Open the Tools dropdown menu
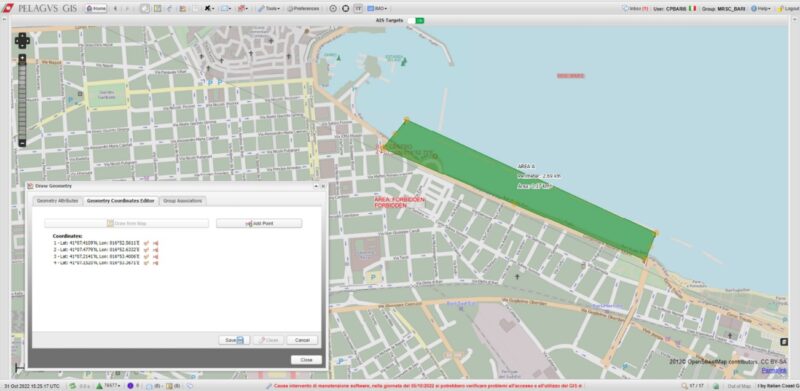Viewport: 800px width, 391px height. tap(268, 9)
